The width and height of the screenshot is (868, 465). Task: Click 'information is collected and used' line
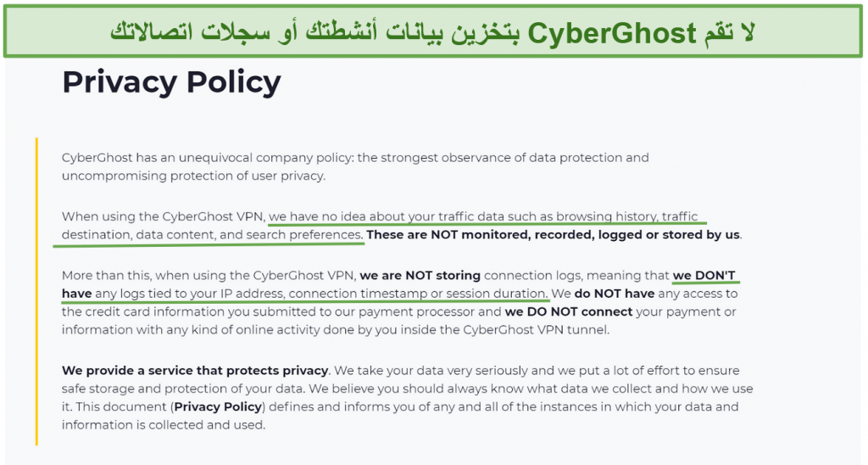coord(164,425)
